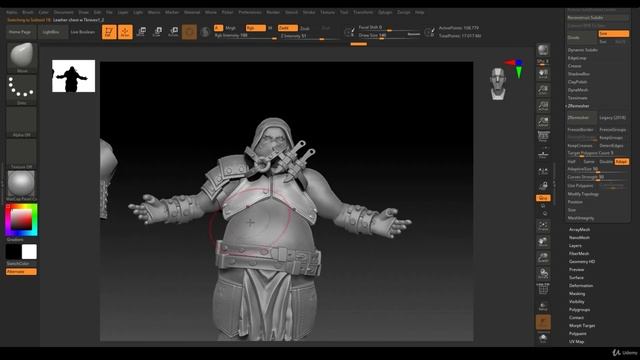The image size is (640, 360).
Task: Toggle the Perspective icon
Action: click(x=543, y=137)
